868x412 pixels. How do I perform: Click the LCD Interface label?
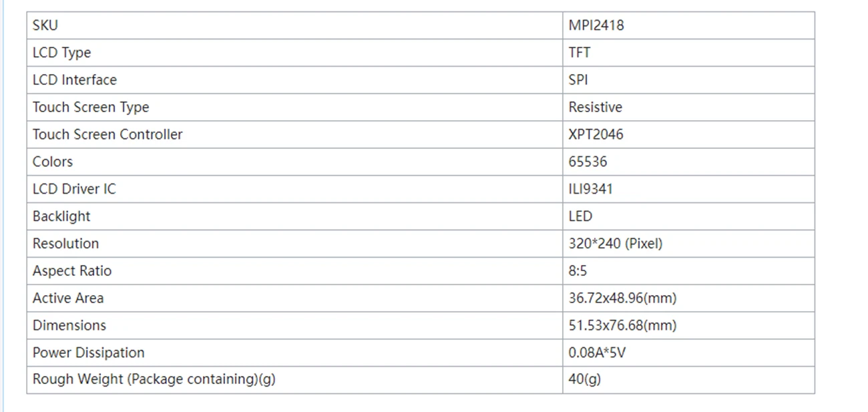coord(74,80)
